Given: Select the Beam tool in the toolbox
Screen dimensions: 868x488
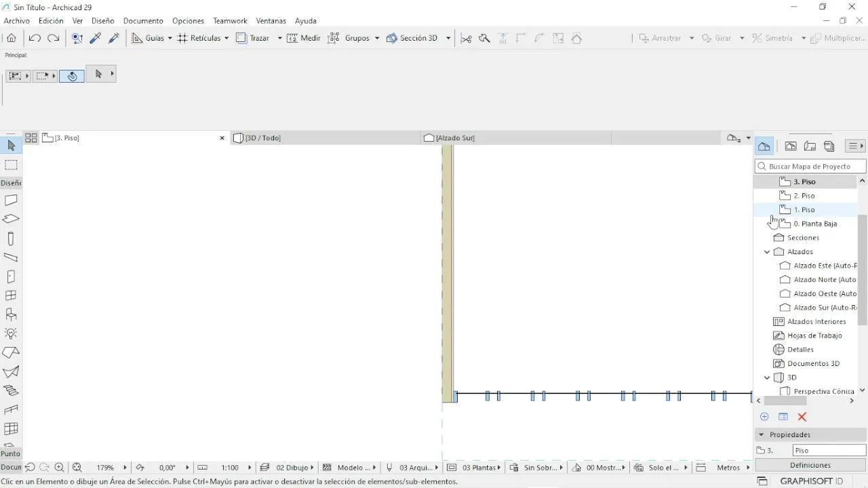Looking at the screenshot, I should tap(11, 258).
